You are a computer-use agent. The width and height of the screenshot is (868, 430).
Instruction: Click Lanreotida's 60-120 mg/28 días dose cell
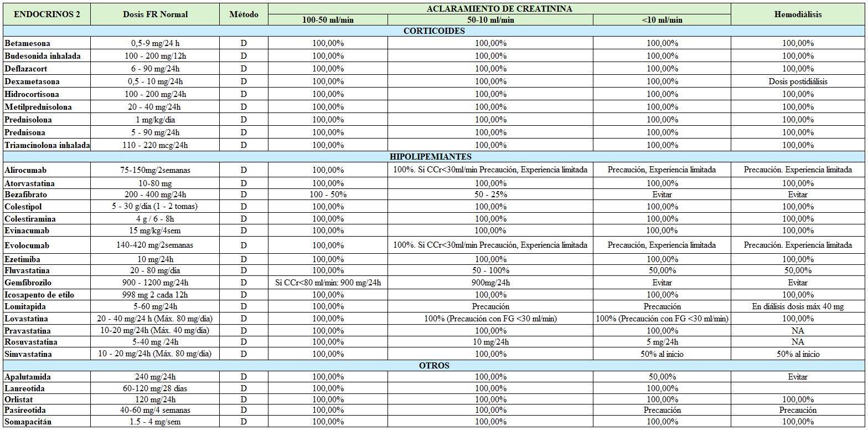[155, 388]
